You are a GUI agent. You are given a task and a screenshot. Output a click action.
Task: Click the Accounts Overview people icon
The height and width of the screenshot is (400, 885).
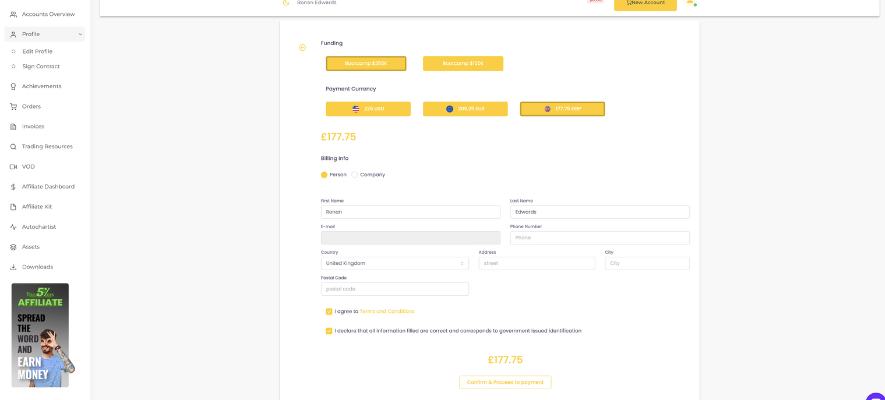13,14
